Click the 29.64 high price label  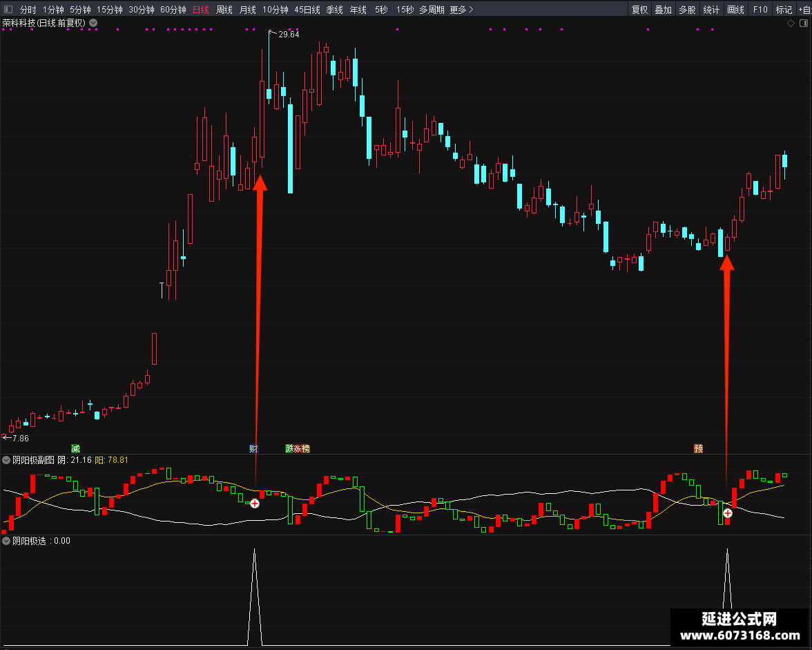coord(289,34)
